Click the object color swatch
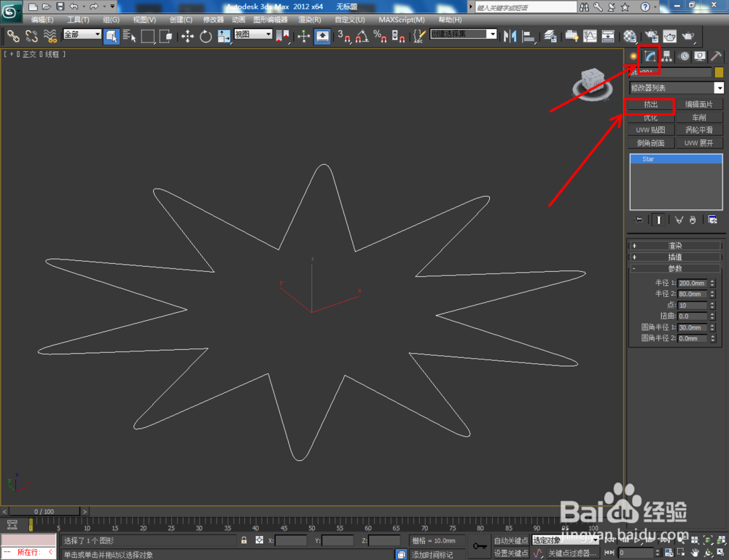 point(719,72)
